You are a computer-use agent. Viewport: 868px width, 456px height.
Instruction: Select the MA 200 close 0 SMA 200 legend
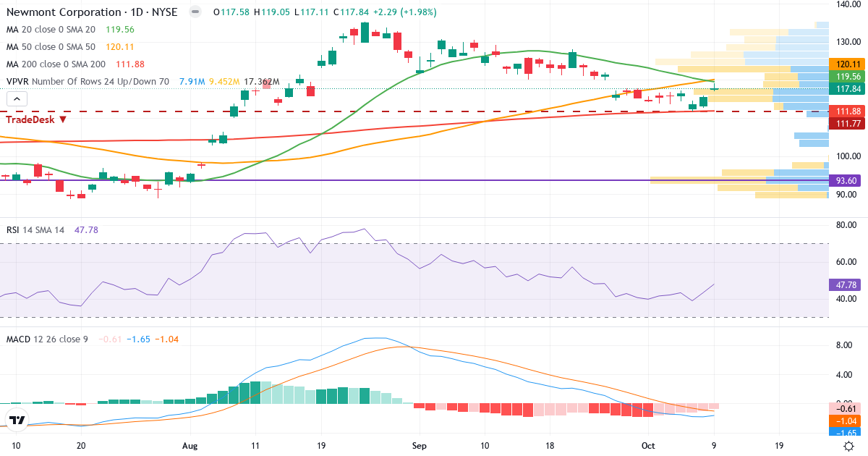click(55, 64)
